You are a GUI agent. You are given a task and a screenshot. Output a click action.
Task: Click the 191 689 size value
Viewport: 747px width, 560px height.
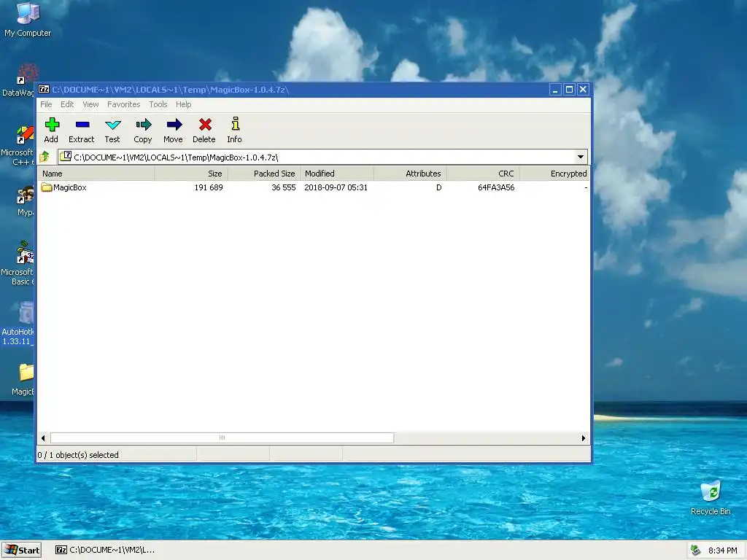(209, 187)
